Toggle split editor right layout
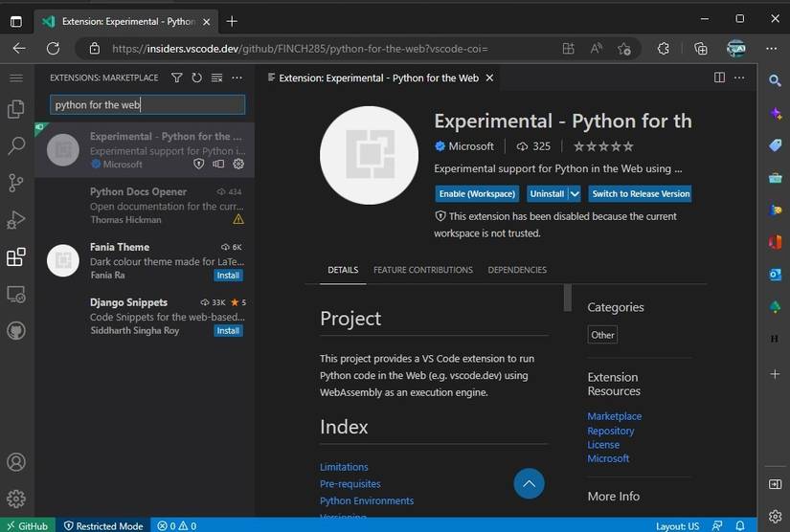The image size is (790, 532). point(719,78)
